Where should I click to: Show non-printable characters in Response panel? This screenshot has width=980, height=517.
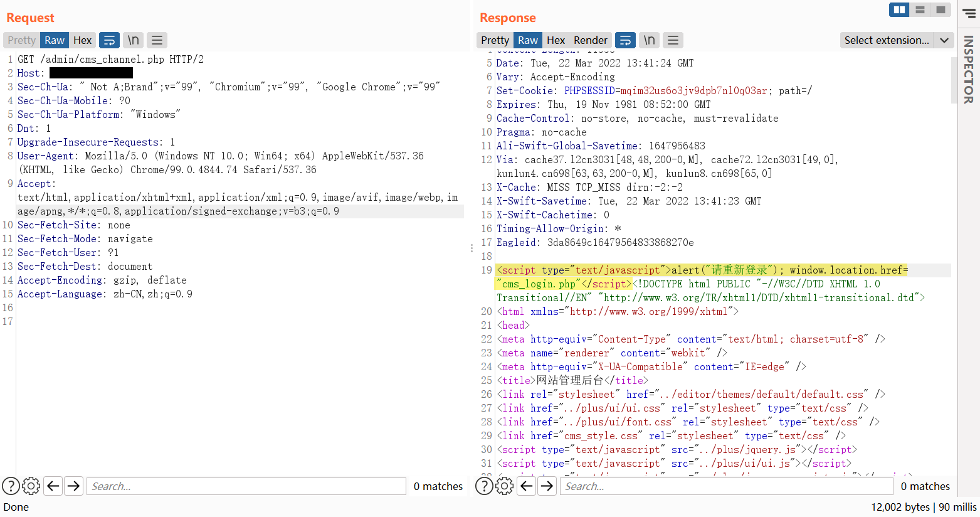650,40
